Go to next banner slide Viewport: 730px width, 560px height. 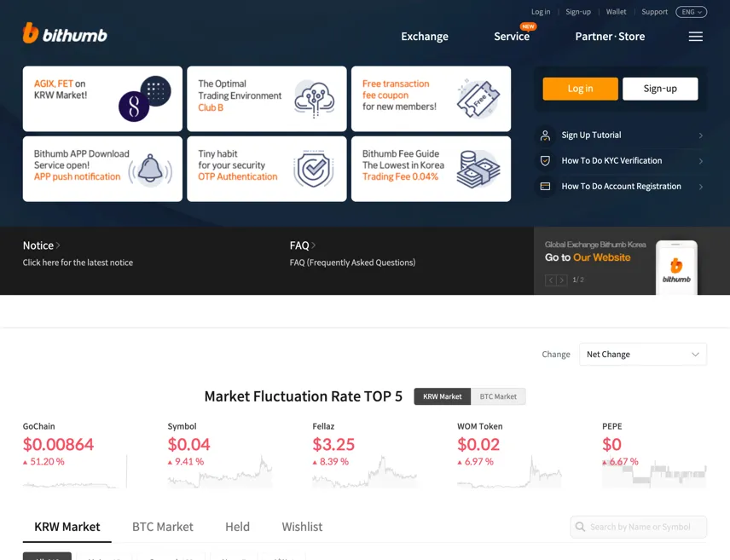pyautogui.click(x=562, y=280)
